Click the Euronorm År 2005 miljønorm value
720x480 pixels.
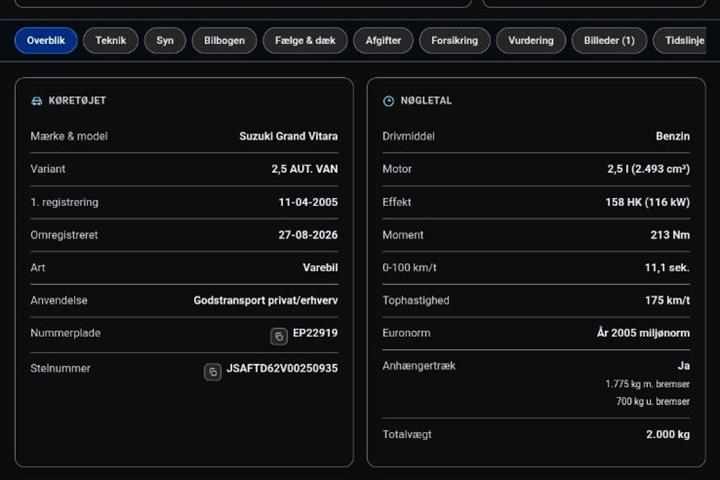point(643,333)
